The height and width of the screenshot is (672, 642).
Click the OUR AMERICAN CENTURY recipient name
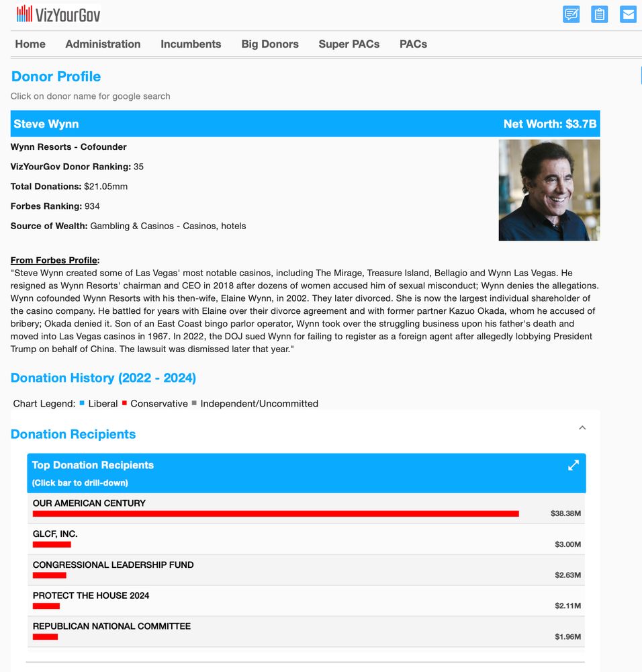coord(89,503)
